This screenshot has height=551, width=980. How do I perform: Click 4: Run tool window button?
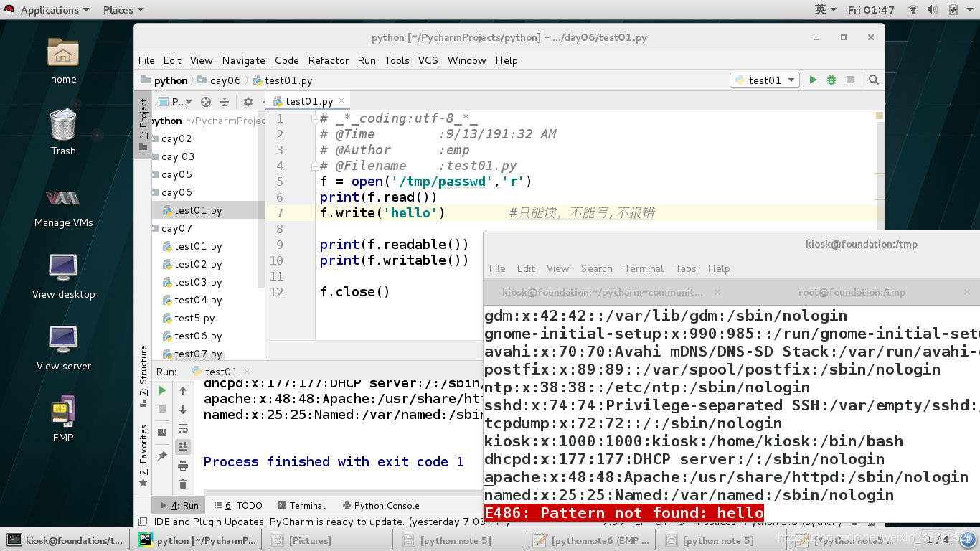coord(179,505)
